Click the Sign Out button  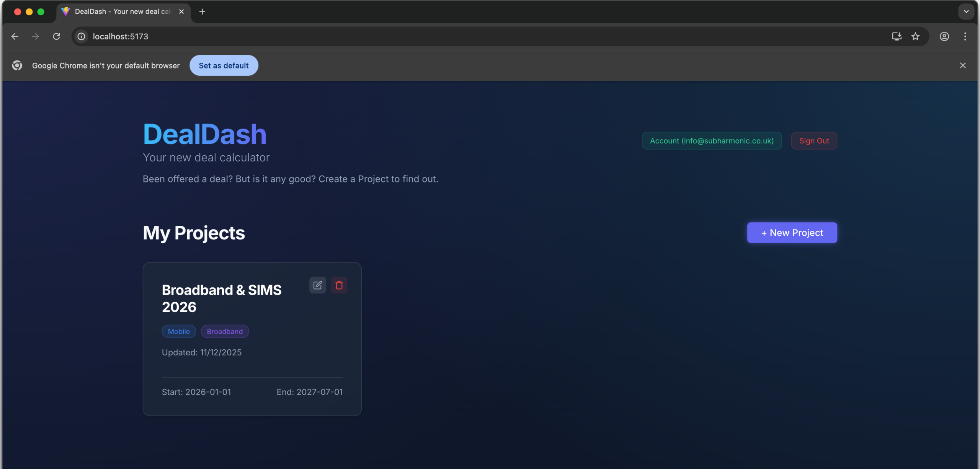click(x=814, y=141)
